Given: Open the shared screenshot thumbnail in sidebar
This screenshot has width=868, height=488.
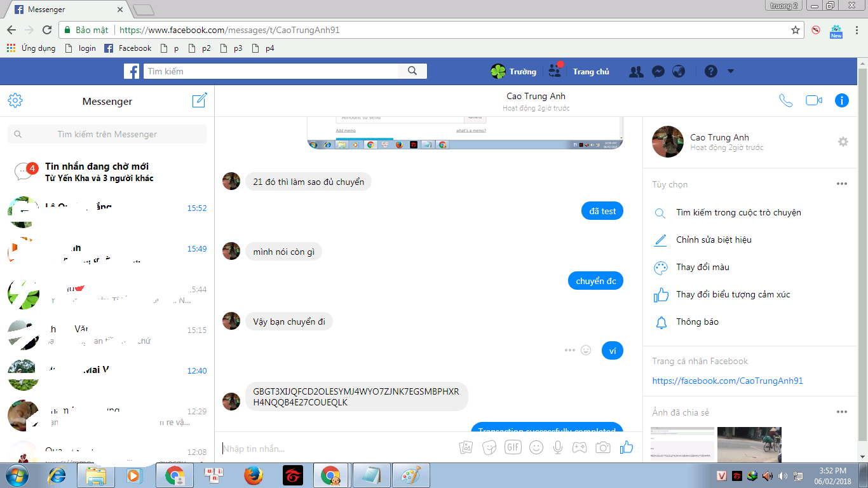Looking at the screenshot, I should tap(682, 444).
